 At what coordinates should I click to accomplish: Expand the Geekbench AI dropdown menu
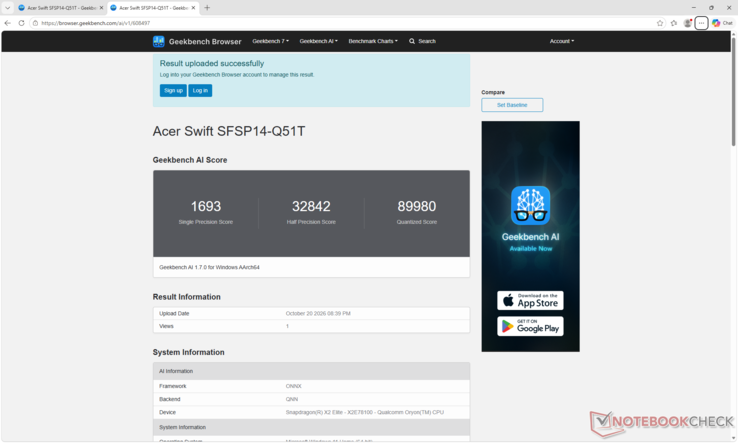click(x=319, y=41)
